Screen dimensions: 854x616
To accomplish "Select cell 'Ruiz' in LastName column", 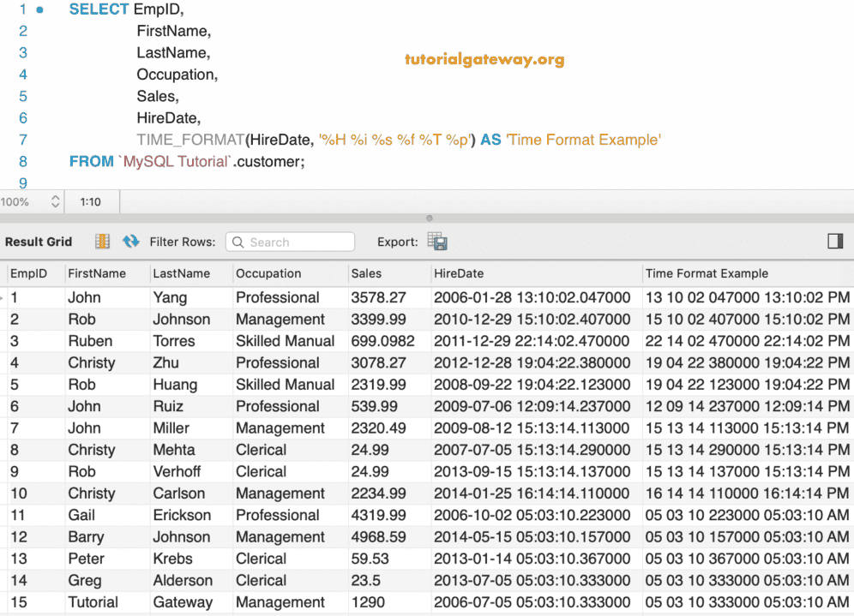I will (x=168, y=406).
